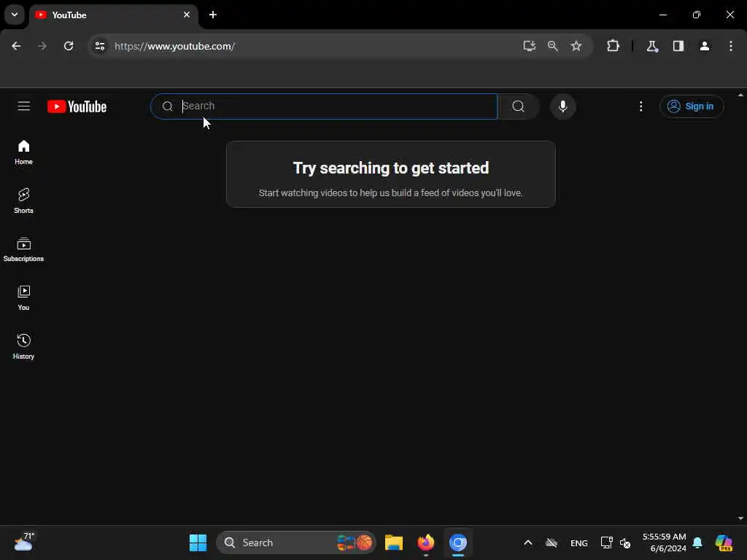Image resolution: width=747 pixels, height=560 pixels.
Task: Expand the tab search dropdown
Action: click(15, 15)
